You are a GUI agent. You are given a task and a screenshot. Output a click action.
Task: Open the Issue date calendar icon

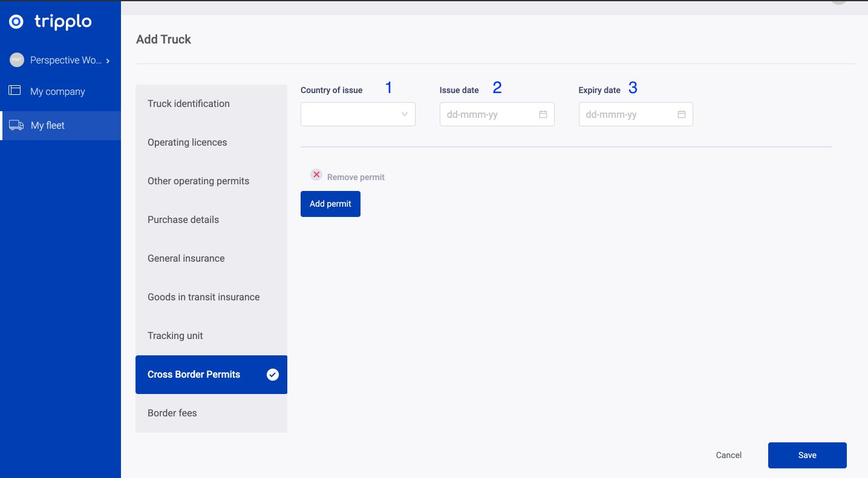click(543, 114)
